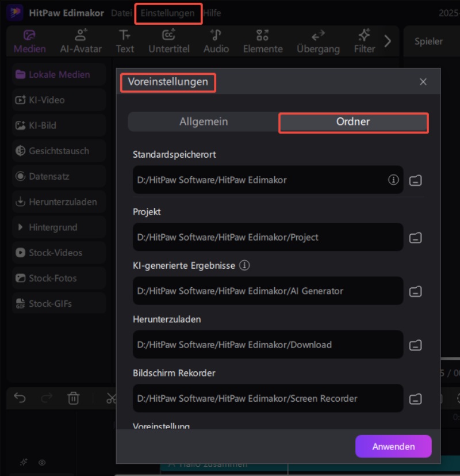
Task: Open the Hilfe menu
Action: [x=212, y=13]
